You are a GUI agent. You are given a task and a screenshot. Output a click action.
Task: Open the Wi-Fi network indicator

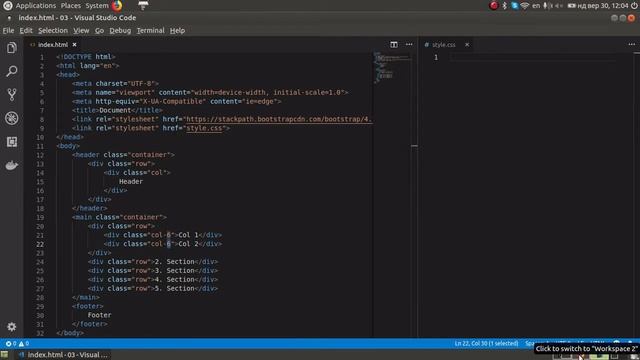click(525, 5)
